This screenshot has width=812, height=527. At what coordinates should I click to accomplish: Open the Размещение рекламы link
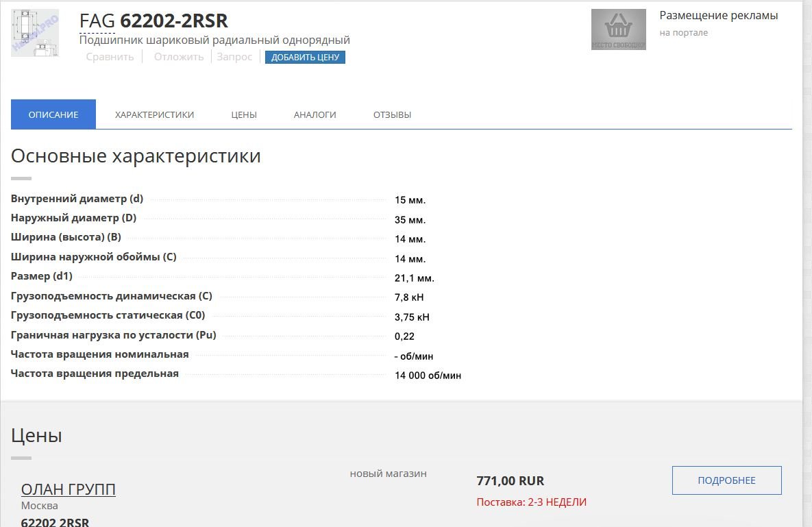click(718, 16)
